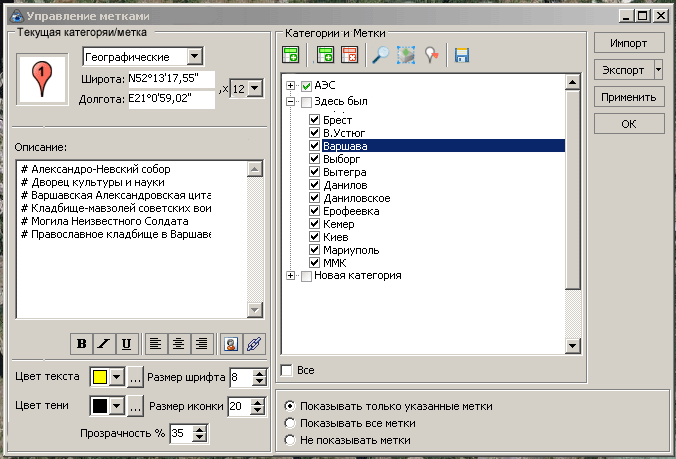Screen dimensions: 676x459
Task: Select Киев in the marks tree
Action: tap(335, 237)
